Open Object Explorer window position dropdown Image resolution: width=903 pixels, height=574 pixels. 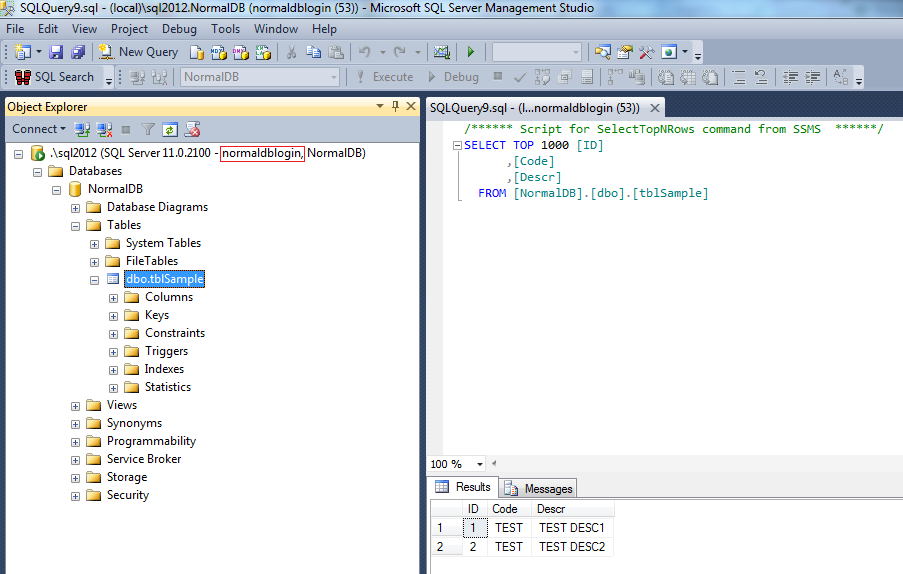point(380,106)
